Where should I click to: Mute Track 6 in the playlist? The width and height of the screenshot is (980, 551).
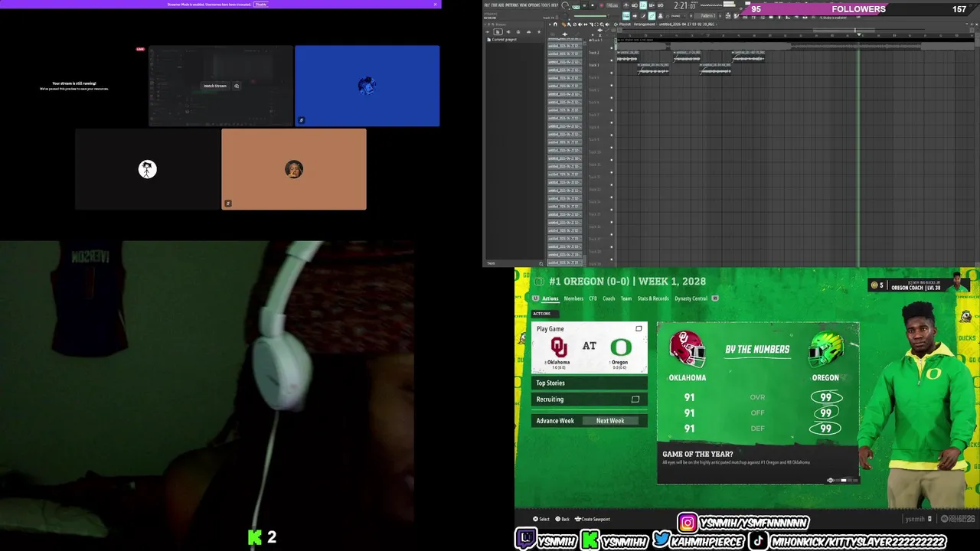[612, 110]
